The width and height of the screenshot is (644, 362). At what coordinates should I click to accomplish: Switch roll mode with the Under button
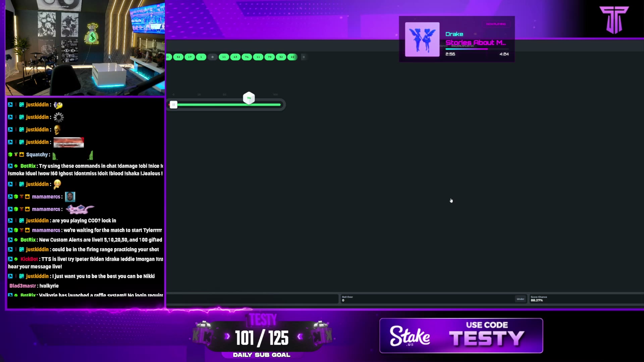coord(521,299)
